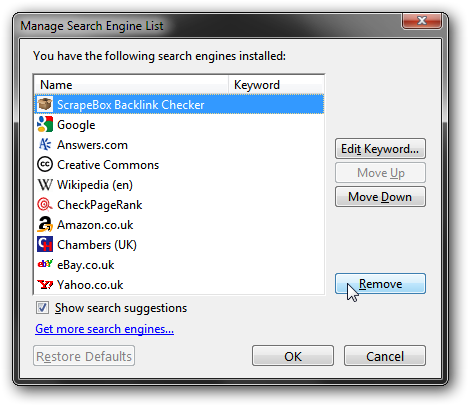Select the Yahoo.co.uk entry name
The height and width of the screenshot is (406, 469).
[x=90, y=285]
